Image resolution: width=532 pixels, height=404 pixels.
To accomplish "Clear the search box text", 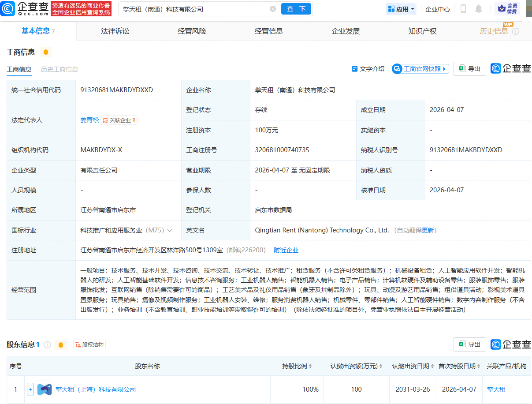I will (273, 9).
